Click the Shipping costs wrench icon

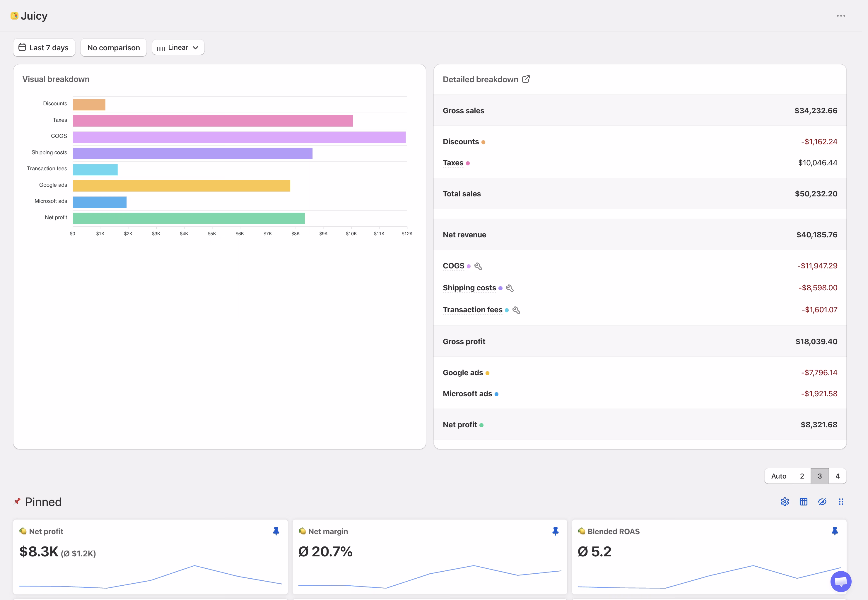point(510,288)
